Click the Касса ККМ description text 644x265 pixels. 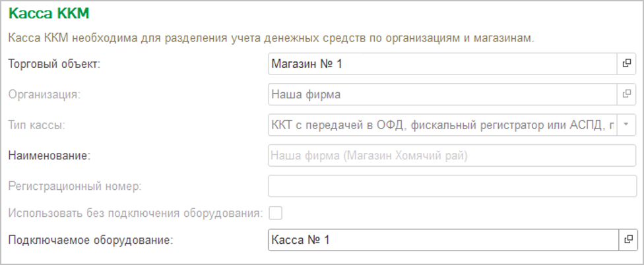click(271, 38)
